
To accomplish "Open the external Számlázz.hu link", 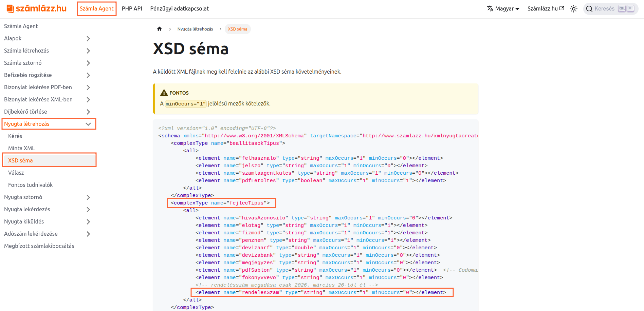I will pos(546,9).
